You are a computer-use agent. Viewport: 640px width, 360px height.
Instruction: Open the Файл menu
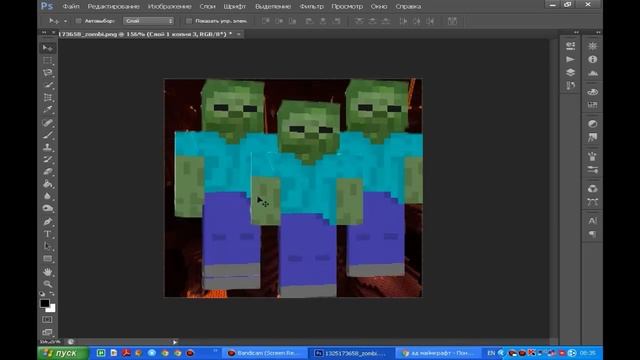[x=71, y=7]
